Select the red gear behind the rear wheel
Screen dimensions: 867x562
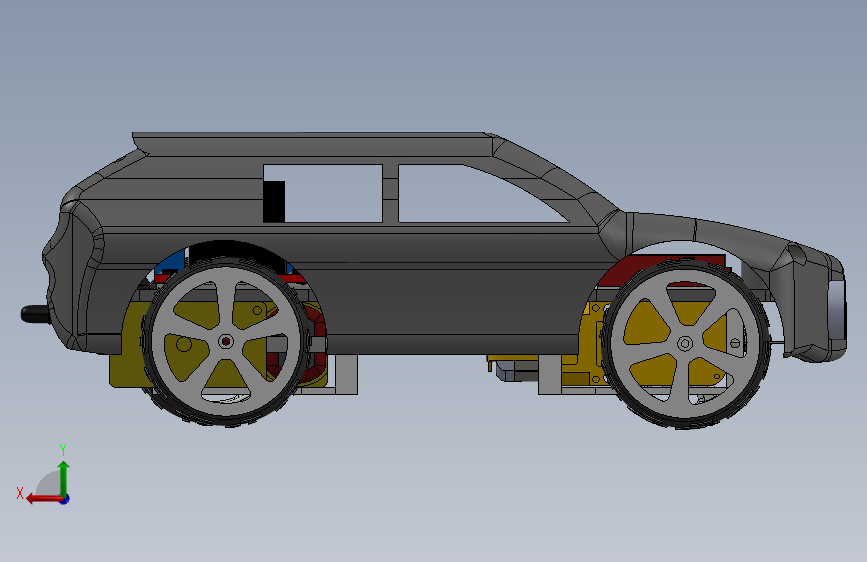(x=318, y=346)
